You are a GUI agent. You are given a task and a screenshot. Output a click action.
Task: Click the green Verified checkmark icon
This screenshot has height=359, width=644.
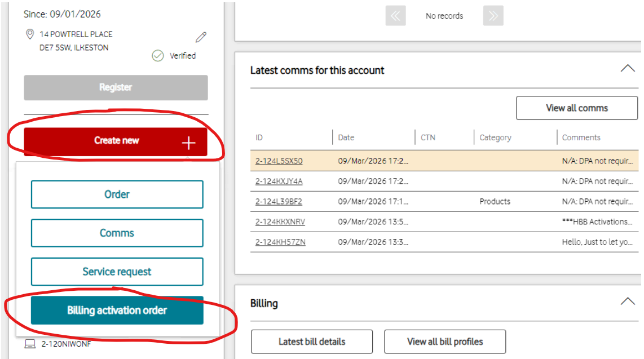[x=158, y=56]
